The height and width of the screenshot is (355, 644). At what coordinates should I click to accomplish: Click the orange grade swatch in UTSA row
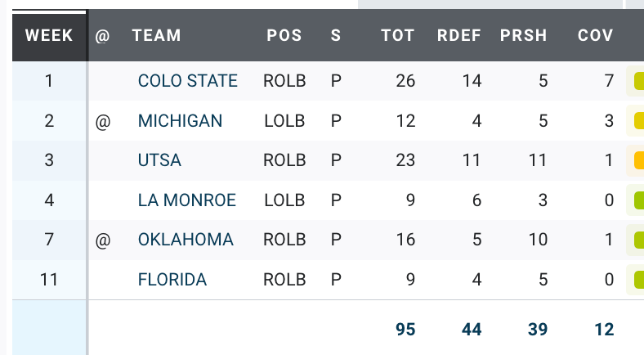pyautogui.click(x=639, y=160)
